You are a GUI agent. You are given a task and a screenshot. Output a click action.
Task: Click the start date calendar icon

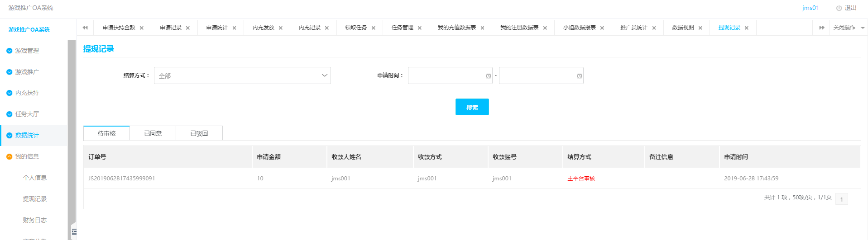click(x=489, y=76)
